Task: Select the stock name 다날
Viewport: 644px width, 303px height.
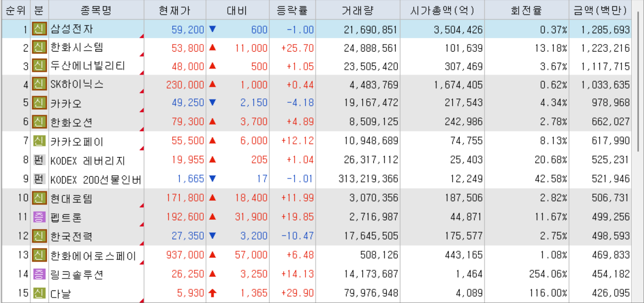Action: 61,294
